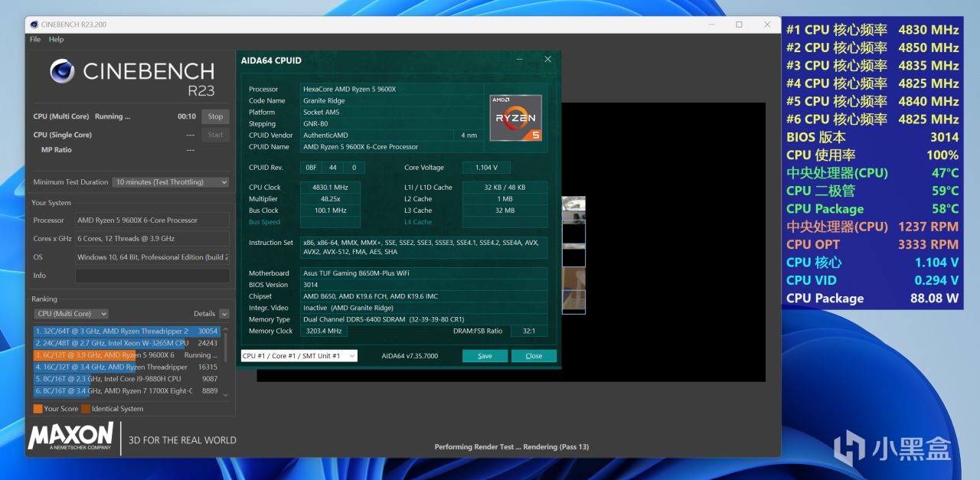Select the Ryzen 7 1700X ranking row
This screenshot has width=980, height=480.
[x=127, y=390]
